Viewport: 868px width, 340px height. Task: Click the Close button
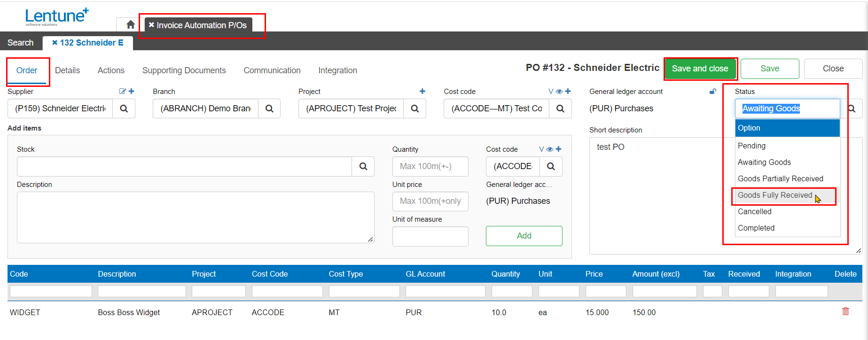point(833,69)
